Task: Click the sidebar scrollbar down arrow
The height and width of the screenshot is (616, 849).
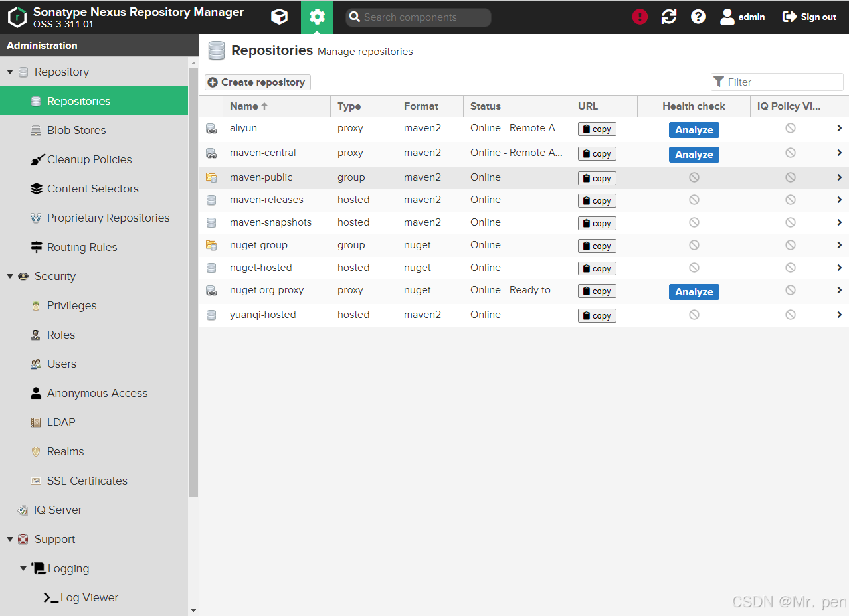Action: pyautogui.click(x=193, y=610)
